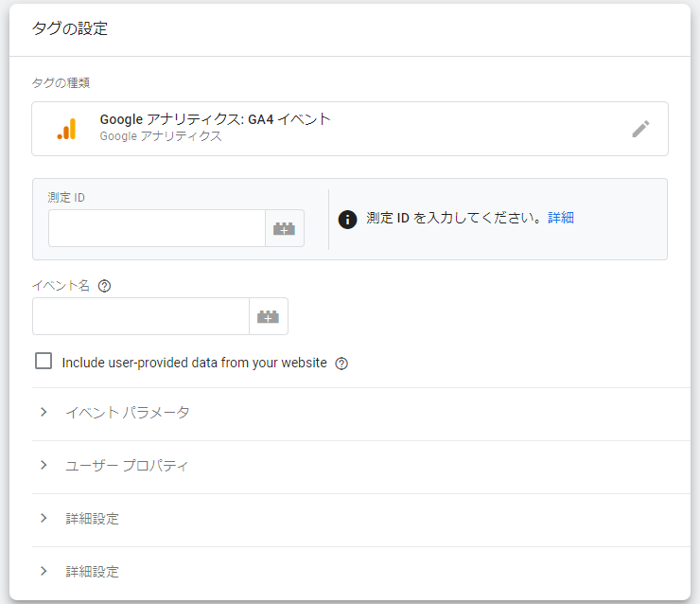This screenshot has height=604, width=700.
Task: Focus the イベント名 input field
Action: coord(141,316)
